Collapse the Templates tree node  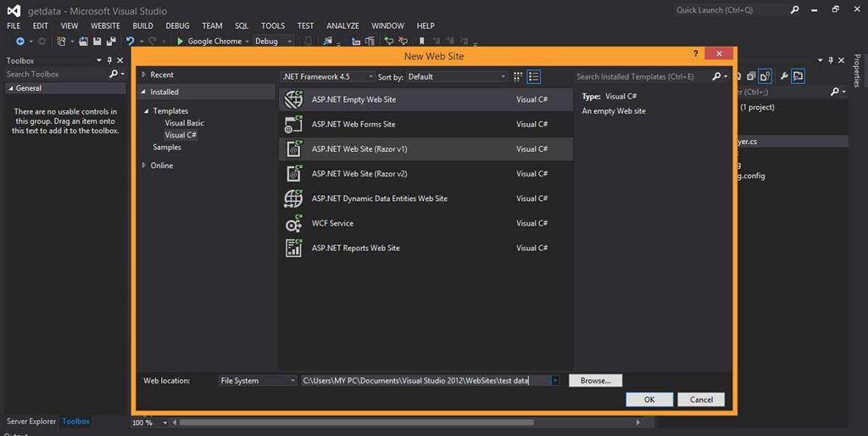point(147,111)
